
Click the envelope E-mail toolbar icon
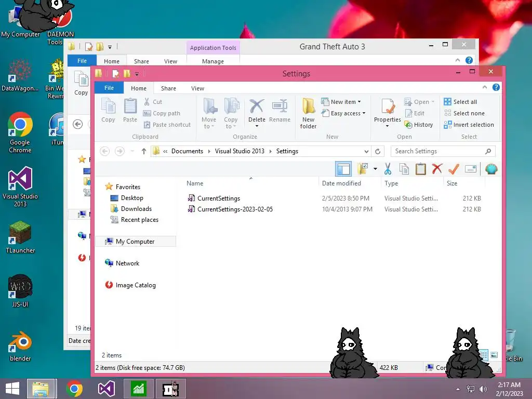pos(471,169)
